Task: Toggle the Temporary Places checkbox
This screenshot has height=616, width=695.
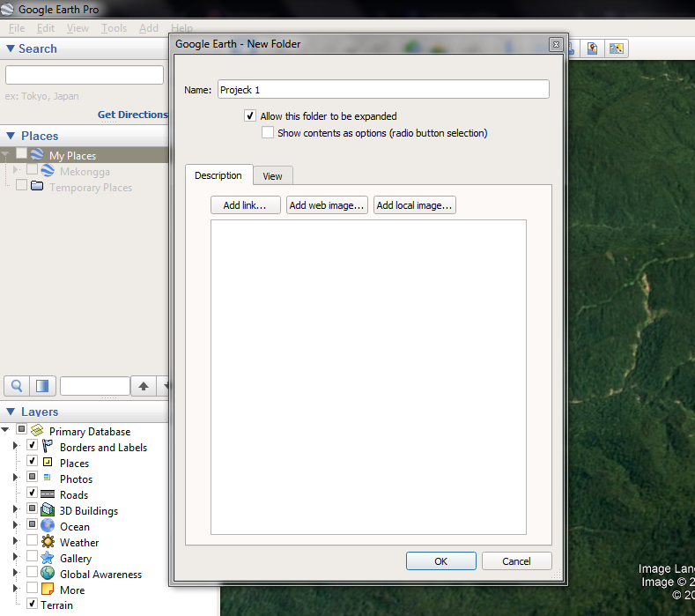Action: tap(21, 184)
